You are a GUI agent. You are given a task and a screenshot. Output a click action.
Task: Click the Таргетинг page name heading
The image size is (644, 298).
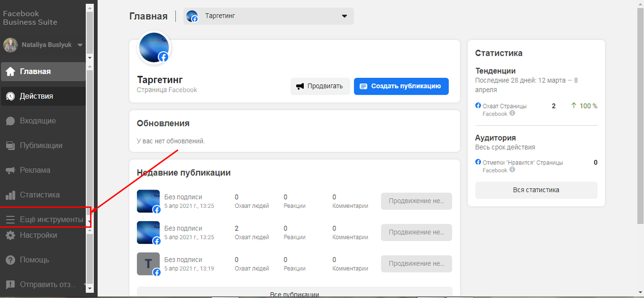tap(159, 79)
